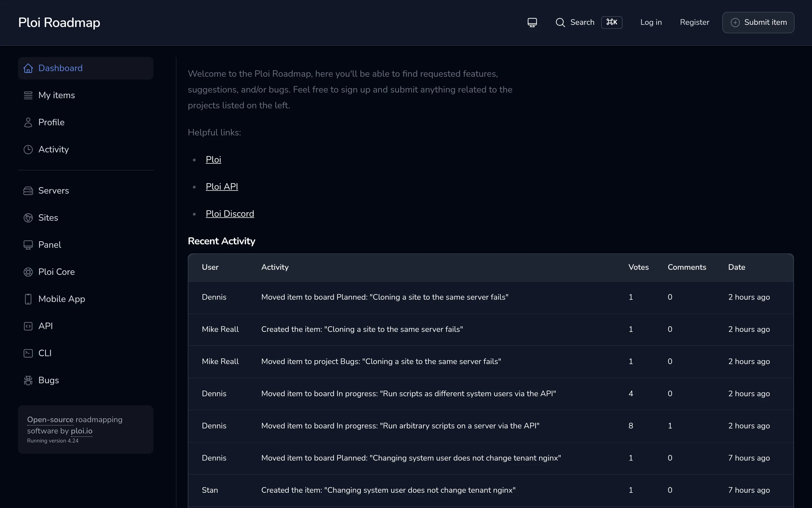Click the API code icon
This screenshot has height=508, width=812.
[x=28, y=326]
